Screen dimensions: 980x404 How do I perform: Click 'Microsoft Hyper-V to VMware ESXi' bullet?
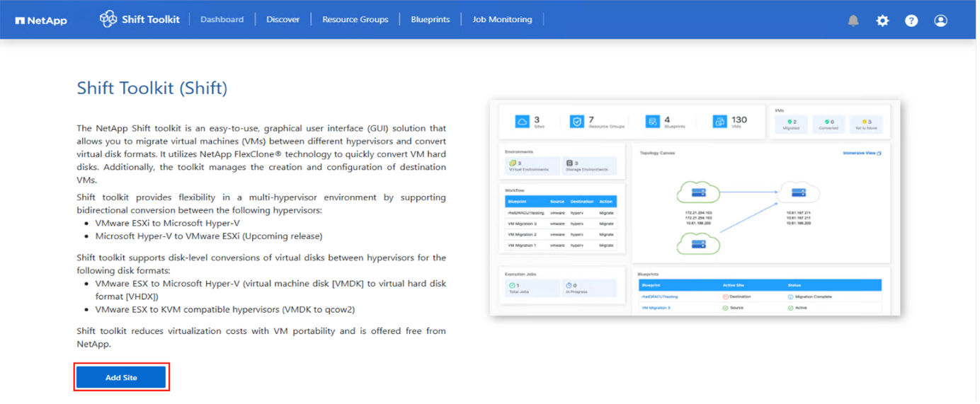coord(209,236)
